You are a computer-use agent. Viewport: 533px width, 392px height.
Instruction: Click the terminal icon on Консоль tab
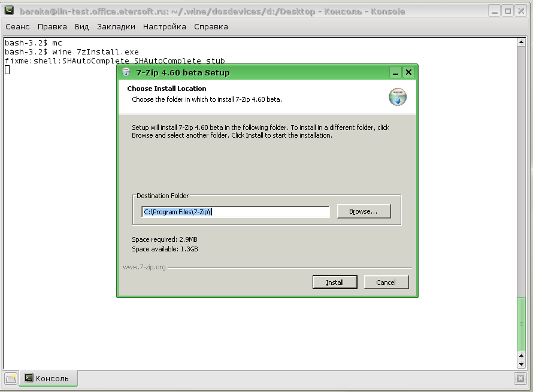tap(29, 378)
